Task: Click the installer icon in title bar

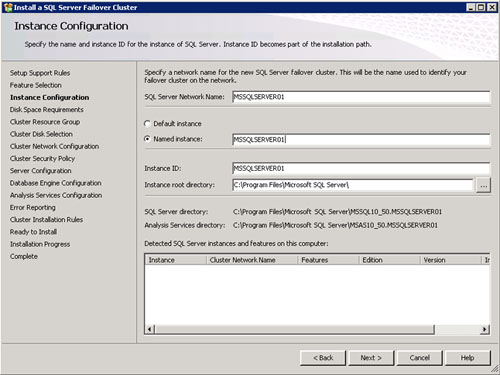Action: point(8,7)
